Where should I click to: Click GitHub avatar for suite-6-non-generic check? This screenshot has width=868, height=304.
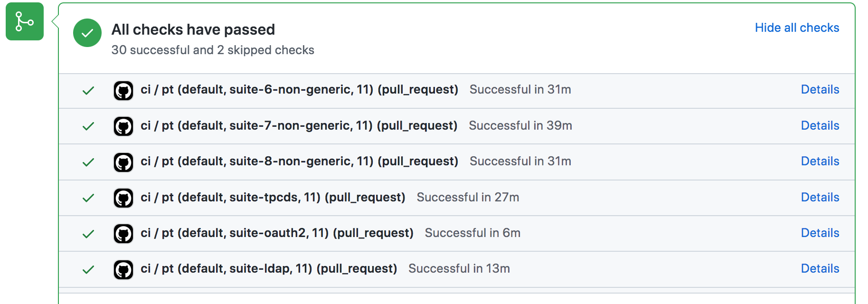[123, 90]
